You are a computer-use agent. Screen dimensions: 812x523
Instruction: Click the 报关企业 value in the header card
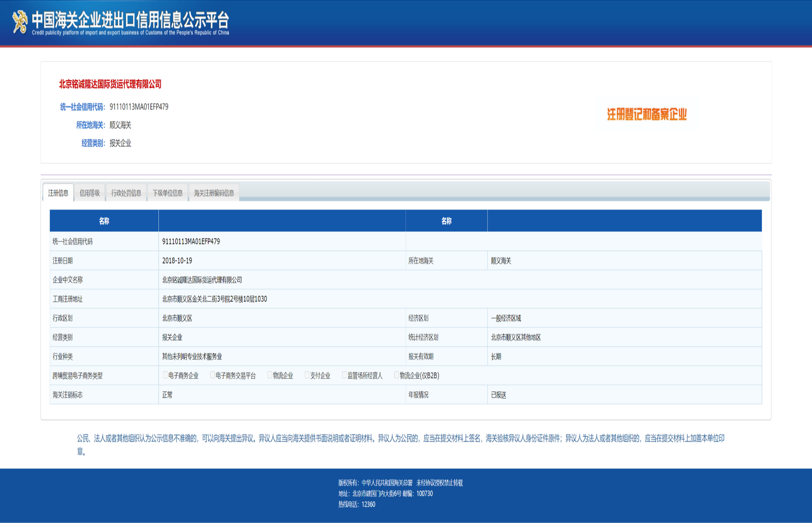120,143
